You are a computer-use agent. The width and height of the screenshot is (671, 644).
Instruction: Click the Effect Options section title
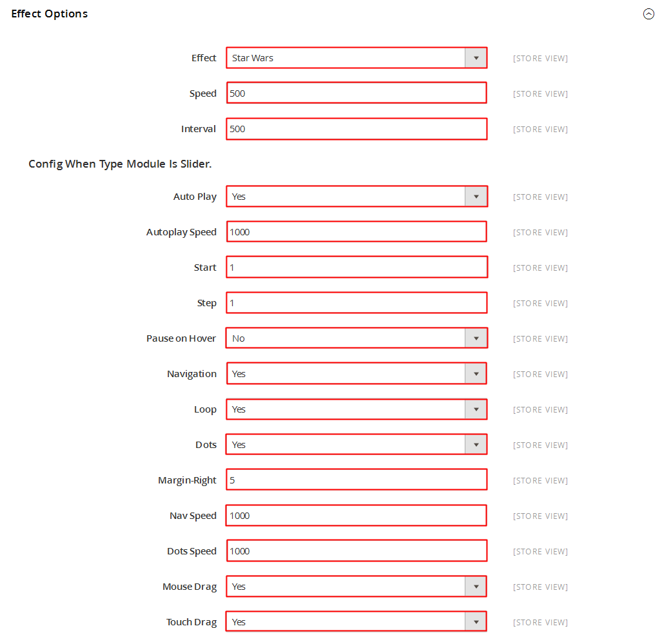pyautogui.click(x=49, y=14)
